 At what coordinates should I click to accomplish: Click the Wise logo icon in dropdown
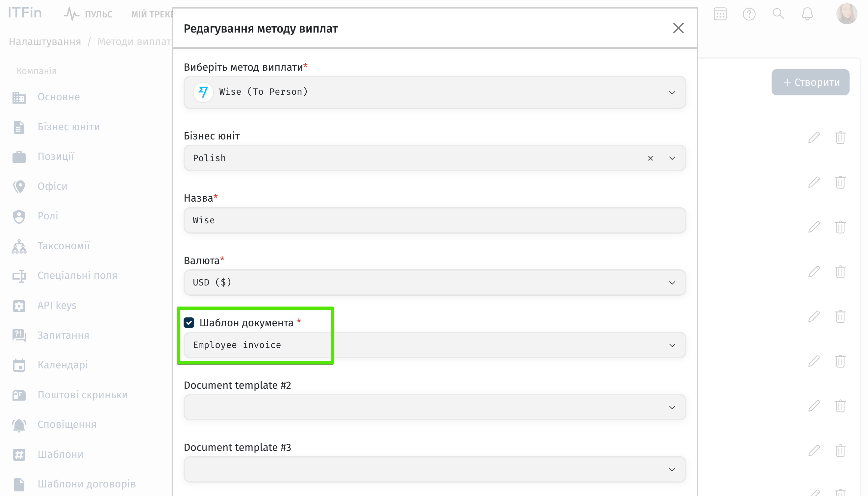[203, 92]
